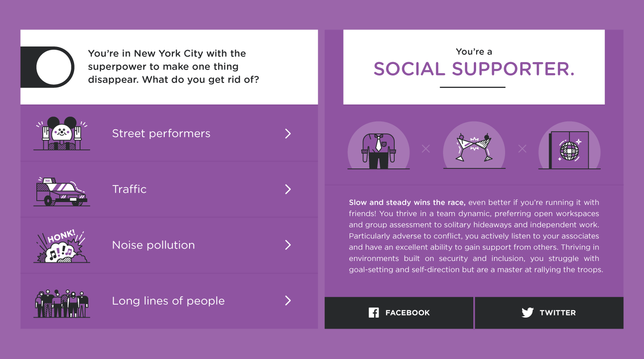644x359 pixels.
Task: Expand the Traffic chevron arrow
Action: click(288, 189)
